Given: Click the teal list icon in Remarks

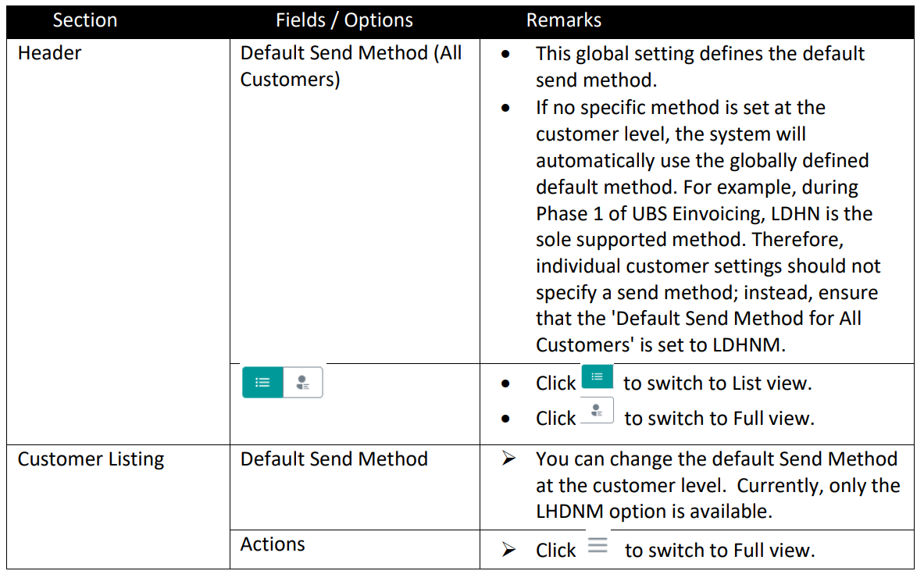Looking at the screenshot, I should 597,376.
